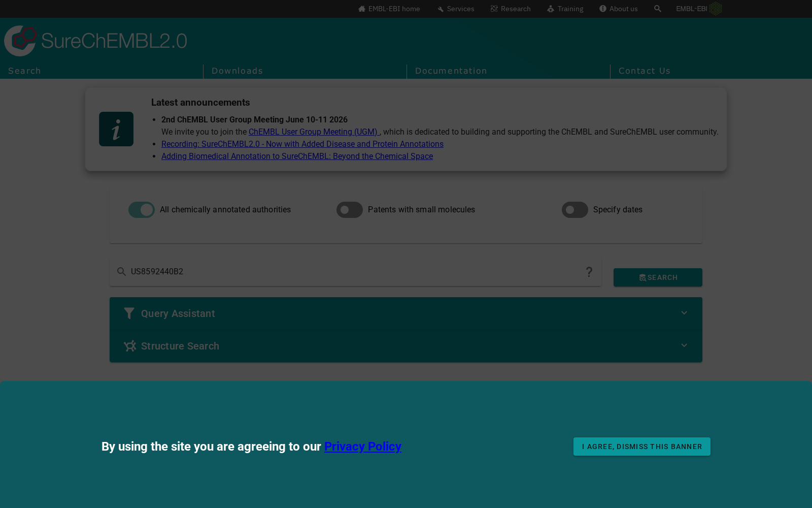The height and width of the screenshot is (508, 812).
Task: Click the Training people icon
Action: pos(551,9)
